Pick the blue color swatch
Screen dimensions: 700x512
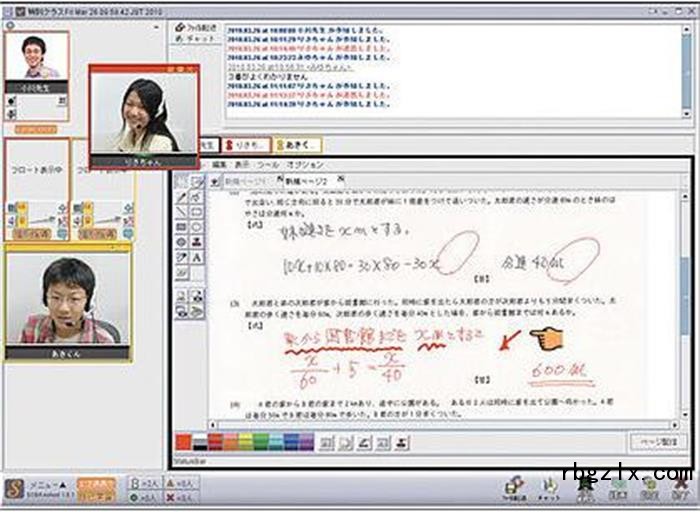click(x=291, y=442)
